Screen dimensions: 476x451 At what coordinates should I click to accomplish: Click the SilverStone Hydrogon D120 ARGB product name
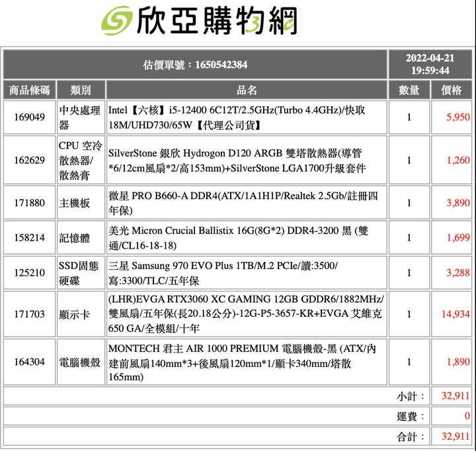[237, 160]
